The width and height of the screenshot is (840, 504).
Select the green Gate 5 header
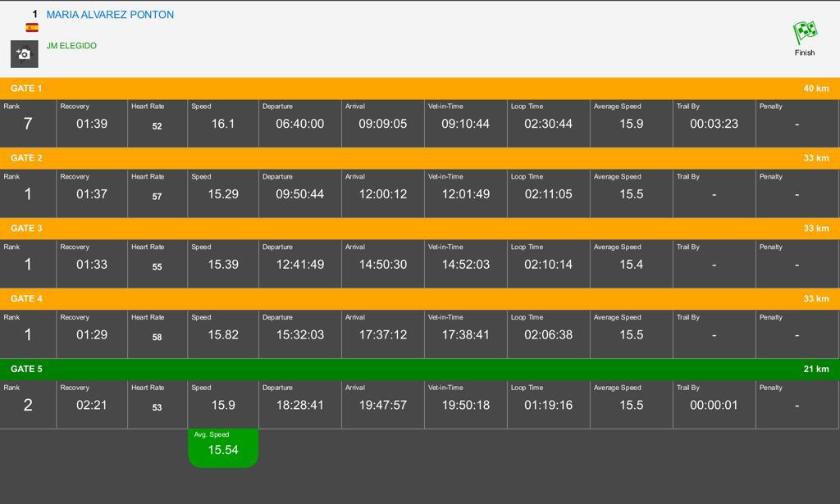click(x=420, y=369)
